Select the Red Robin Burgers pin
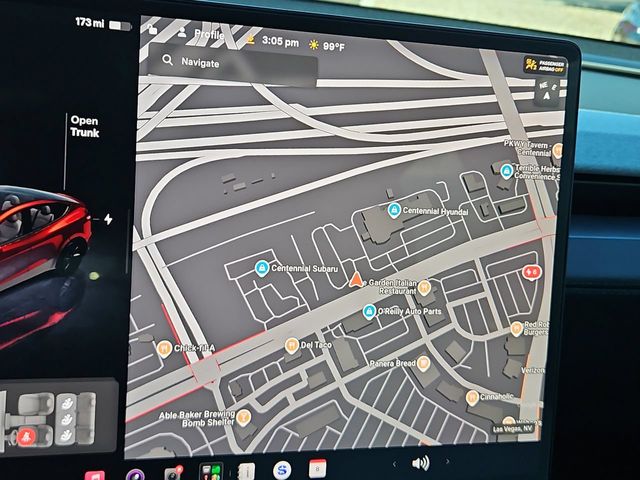 (x=517, y=329)
